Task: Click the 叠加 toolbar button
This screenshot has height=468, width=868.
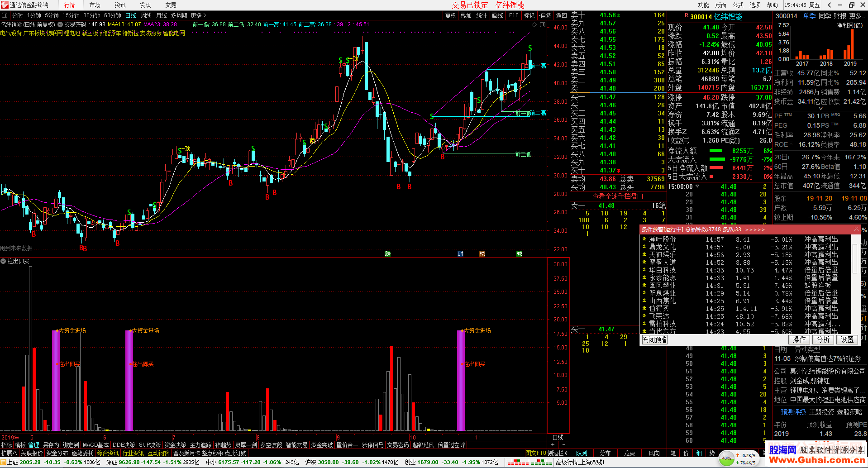Action: point(466,15)
